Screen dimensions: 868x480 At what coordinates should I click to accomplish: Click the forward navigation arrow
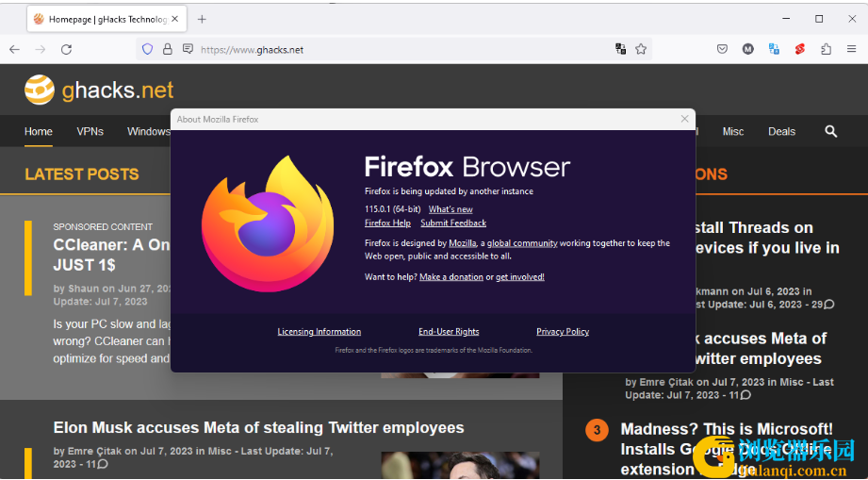(41, 49)
